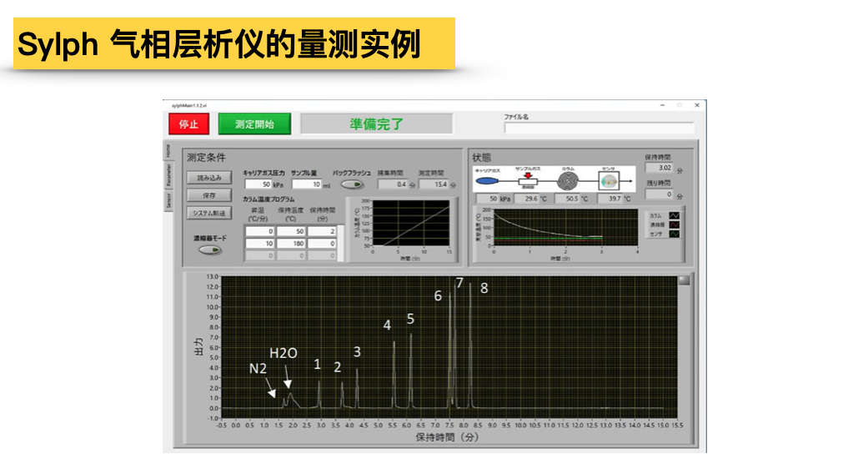Start measurement with the green 測定開始 button
The image size is (868, 469).
[x=254, y=124]
